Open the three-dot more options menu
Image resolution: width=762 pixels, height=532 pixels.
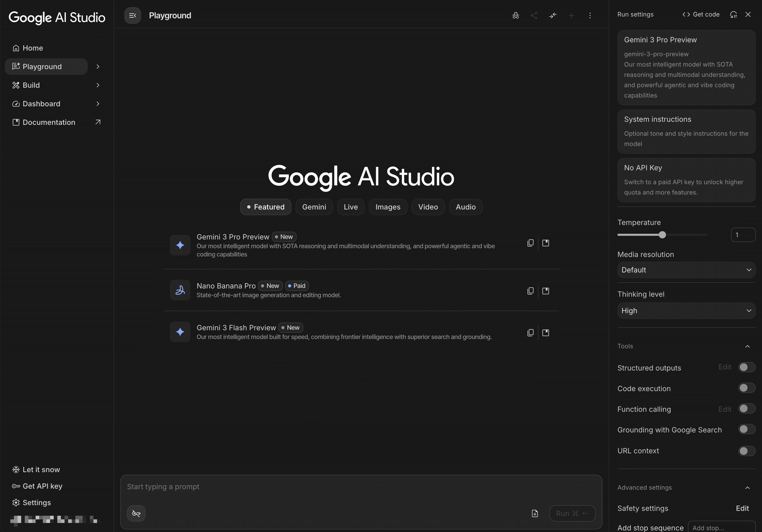pos(590,15)
